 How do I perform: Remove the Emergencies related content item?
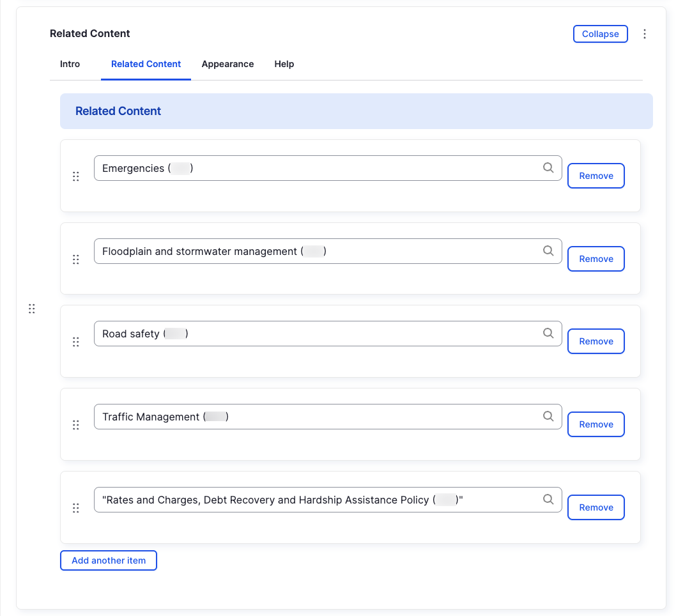596,175
